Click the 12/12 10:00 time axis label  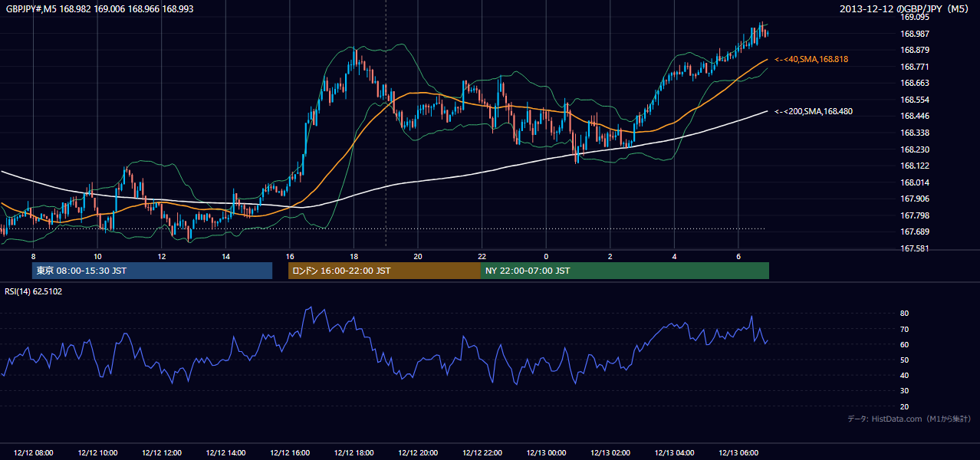coord(97,453)
